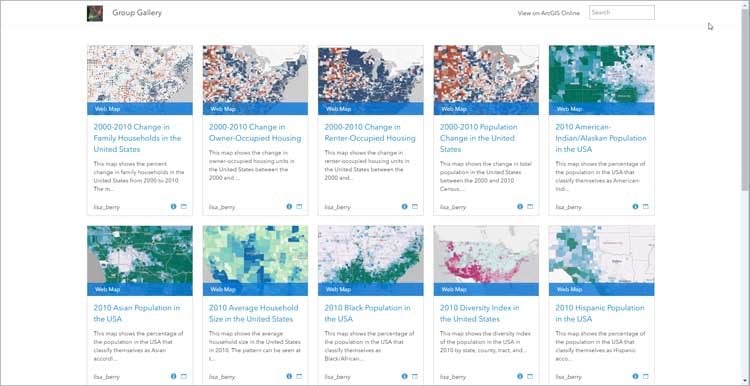
Task: Click lisa_berry author under Population Change card
Action: [453, 207]
